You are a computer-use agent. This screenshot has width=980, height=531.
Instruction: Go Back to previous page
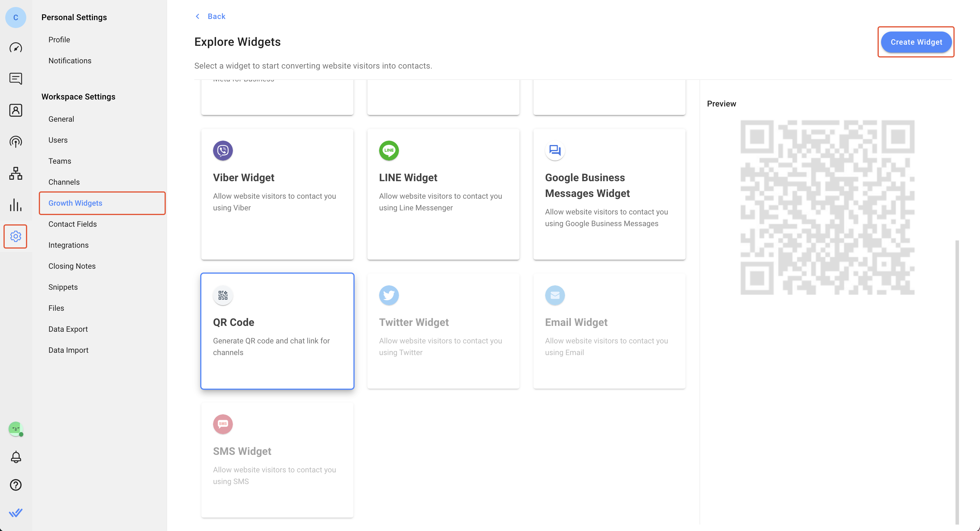point(217,16)
